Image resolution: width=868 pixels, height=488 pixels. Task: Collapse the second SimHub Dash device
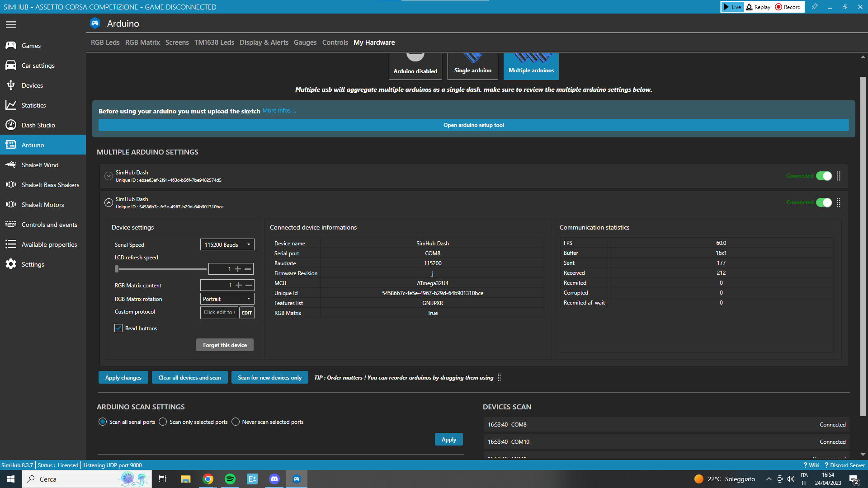108,203
